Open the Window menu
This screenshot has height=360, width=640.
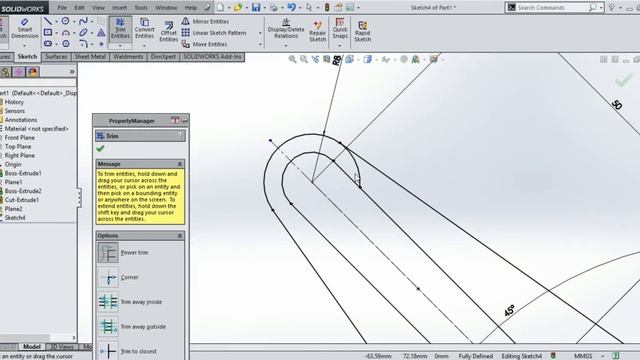point(167,7)
